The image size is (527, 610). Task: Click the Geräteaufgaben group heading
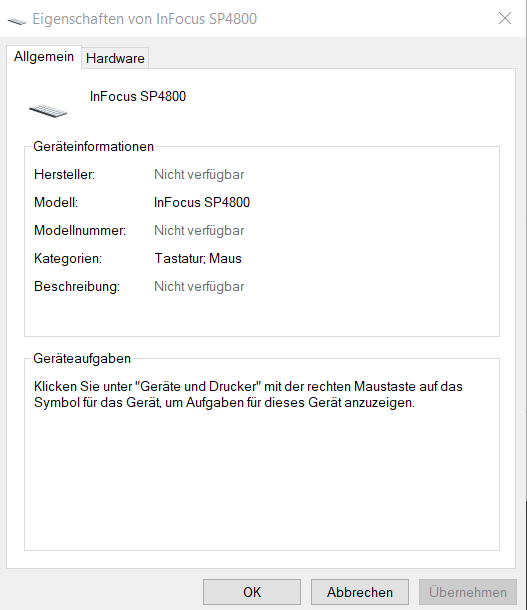click(x=82, y=358)
